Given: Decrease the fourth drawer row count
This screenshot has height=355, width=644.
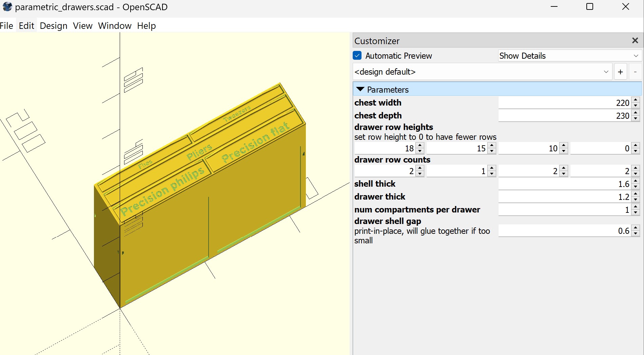Looking at the screenshot, I should point(636,174).
